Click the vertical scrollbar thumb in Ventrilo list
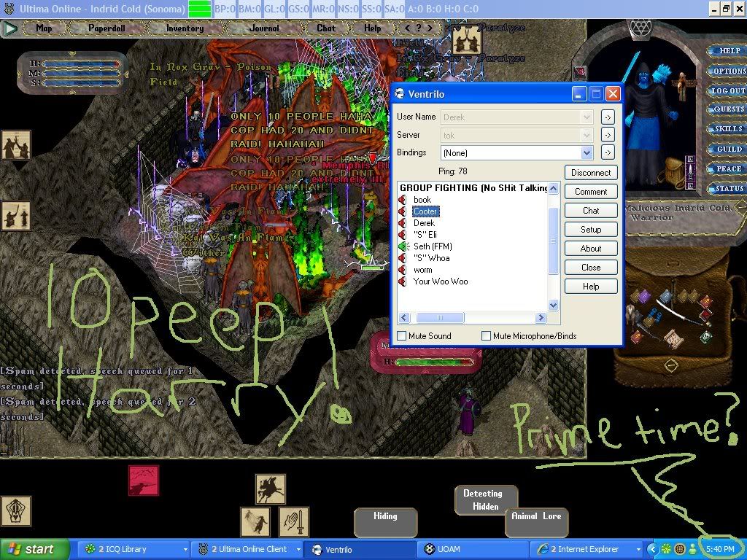This screenshot has height=560, width=747. click(x=553, y=241)
